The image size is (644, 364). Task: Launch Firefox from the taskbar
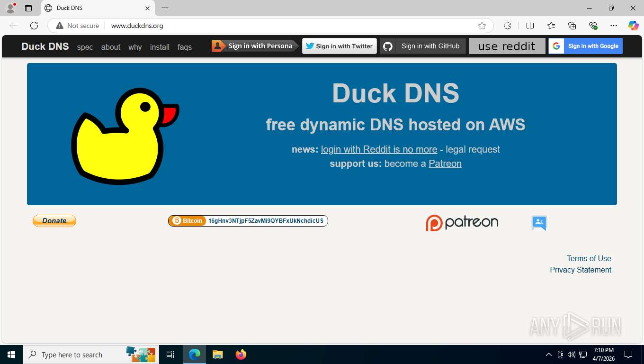point(241,355)
